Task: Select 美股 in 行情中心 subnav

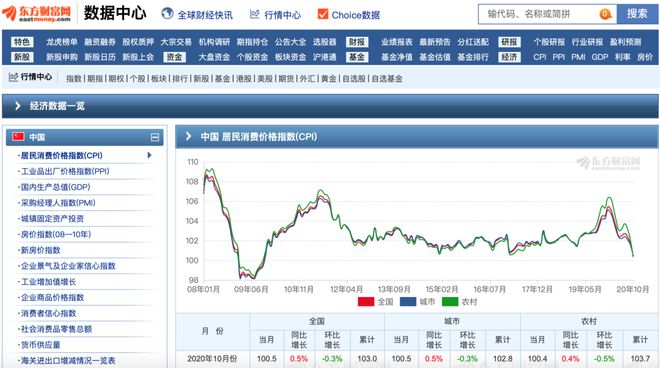Action: (x=265, y=78)
